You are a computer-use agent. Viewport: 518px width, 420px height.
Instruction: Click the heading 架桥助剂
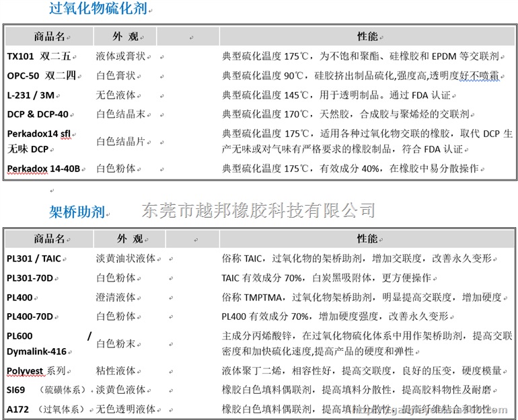pyautogui.click(x=77, y=212)
